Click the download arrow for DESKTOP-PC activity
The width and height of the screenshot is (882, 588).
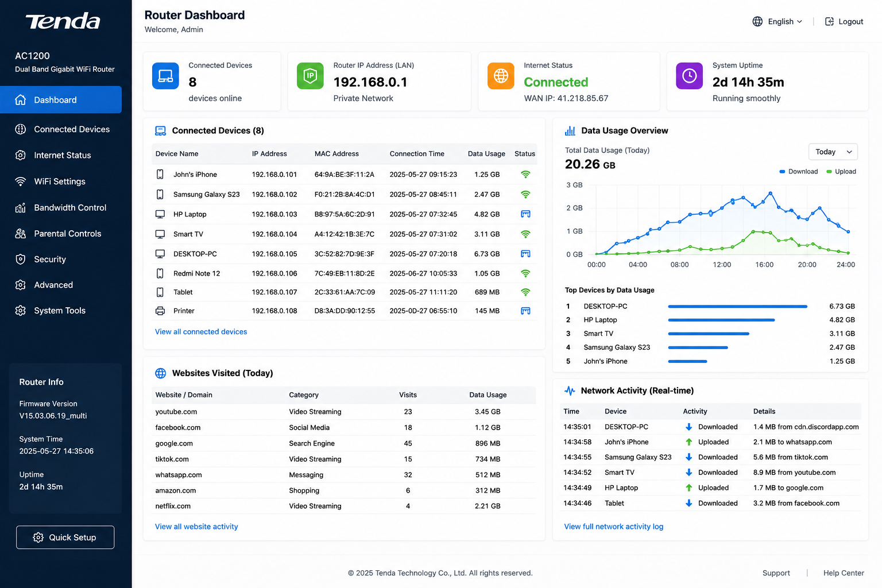(x=689, y=427)
